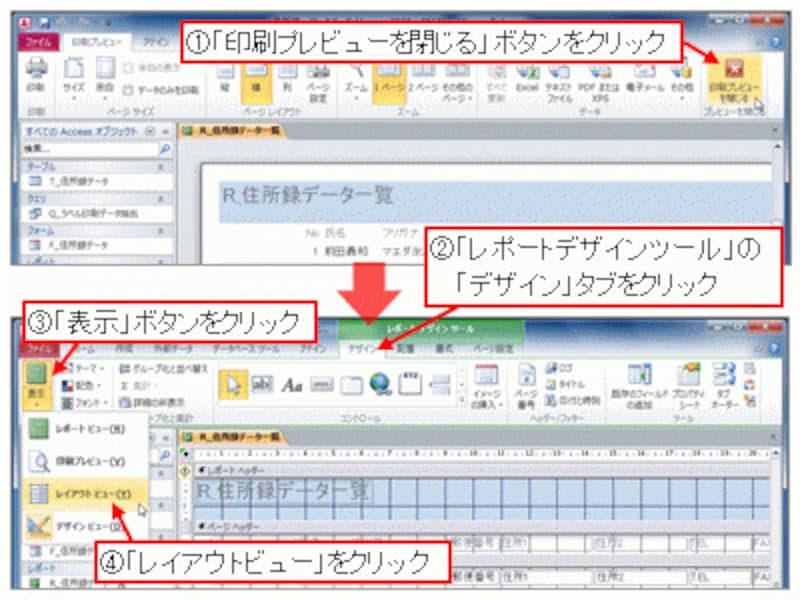Pick the hyperlink globe control
The image size is (800, 600).
pos(381,385)
